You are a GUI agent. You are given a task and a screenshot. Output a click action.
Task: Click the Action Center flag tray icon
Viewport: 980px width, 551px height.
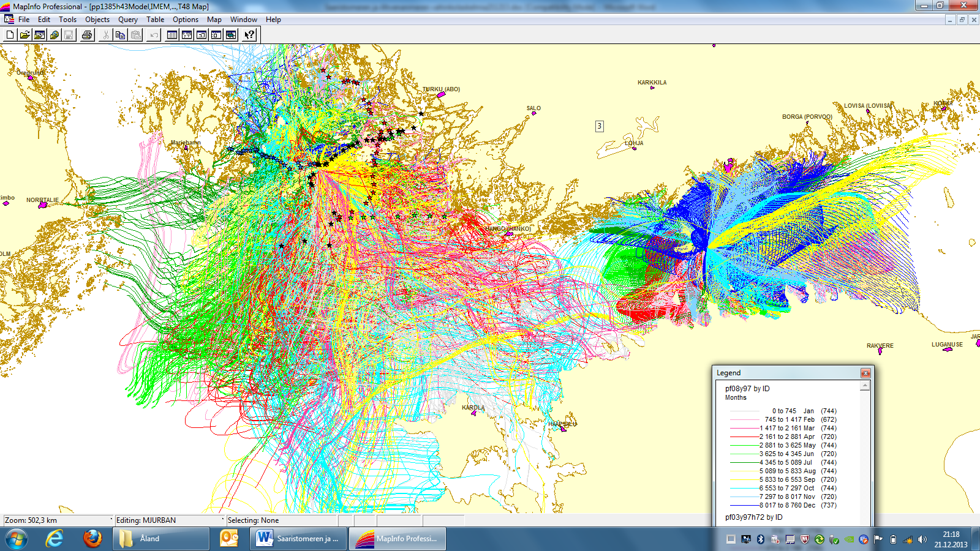[878, 539]
